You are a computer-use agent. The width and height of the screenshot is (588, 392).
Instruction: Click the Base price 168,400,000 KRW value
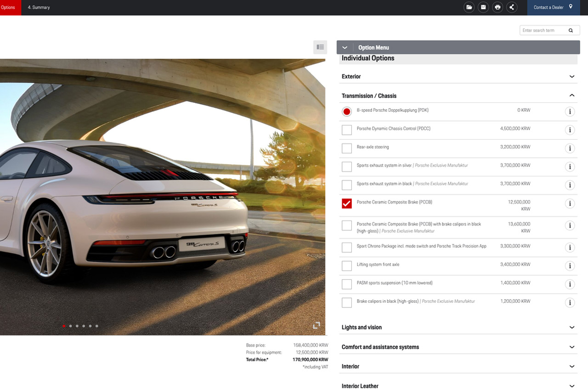pyautogui.click(x=311, y=345)
